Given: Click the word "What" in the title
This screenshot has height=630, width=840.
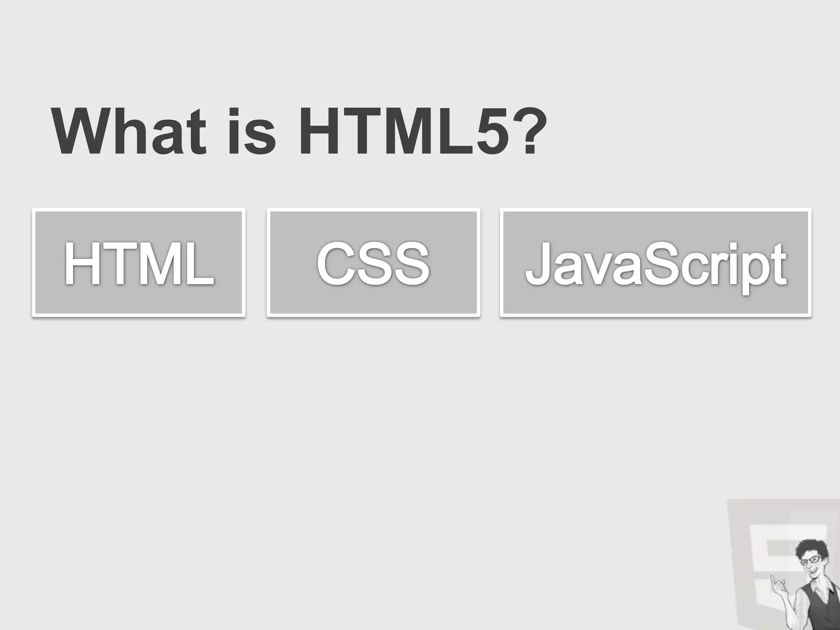Looking at the screenshot, I should point(128,132).
